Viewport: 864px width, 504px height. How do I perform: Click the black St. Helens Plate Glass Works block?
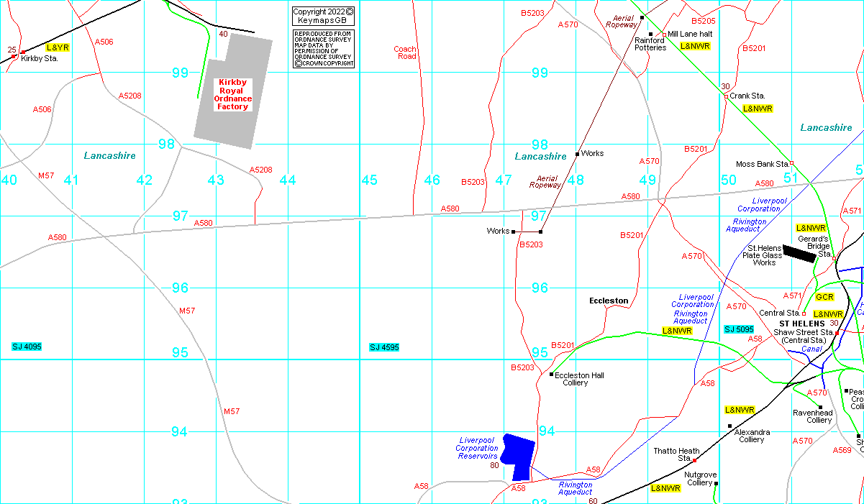(x=799, y=253)
